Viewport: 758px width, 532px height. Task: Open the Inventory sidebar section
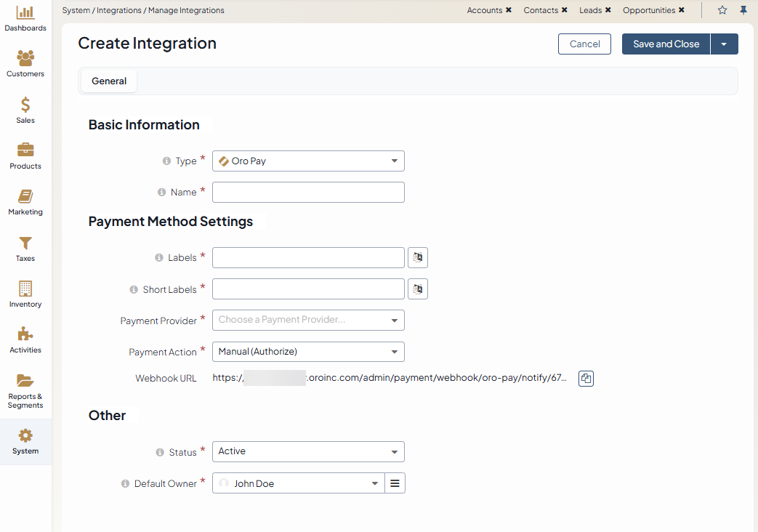(25, 294)
